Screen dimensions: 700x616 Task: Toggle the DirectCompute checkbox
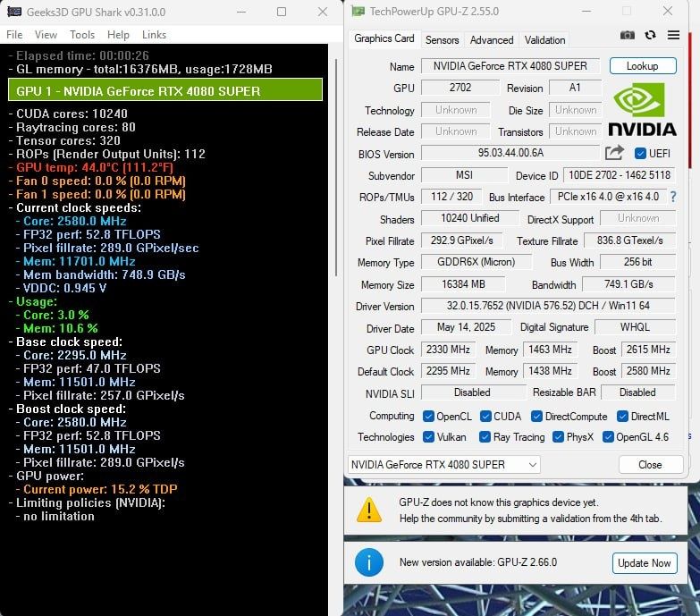point(536,417)
